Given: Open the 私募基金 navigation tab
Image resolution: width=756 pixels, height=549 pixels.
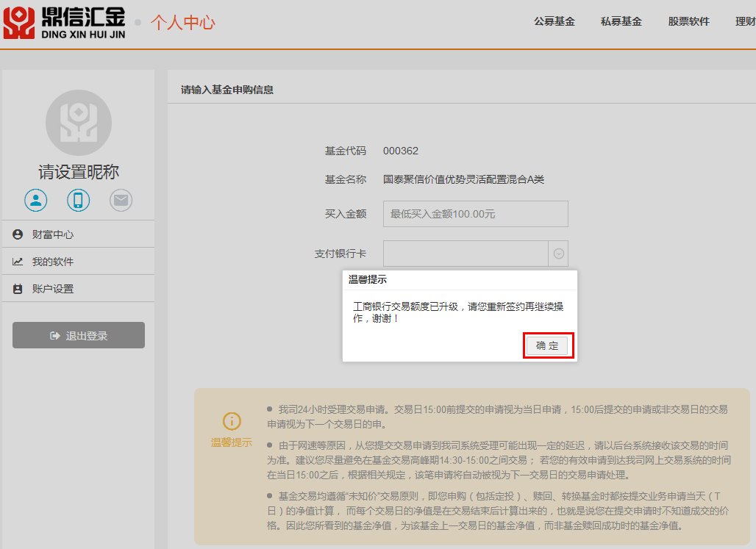Looking at the screenshot, I should (x=621, y=21).
